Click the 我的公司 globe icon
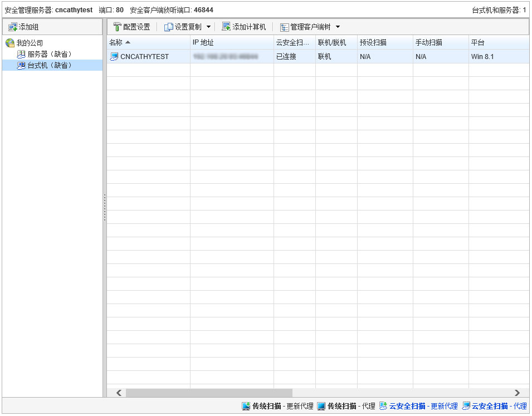Screen dimensions: 532x416 coord(10,43)
